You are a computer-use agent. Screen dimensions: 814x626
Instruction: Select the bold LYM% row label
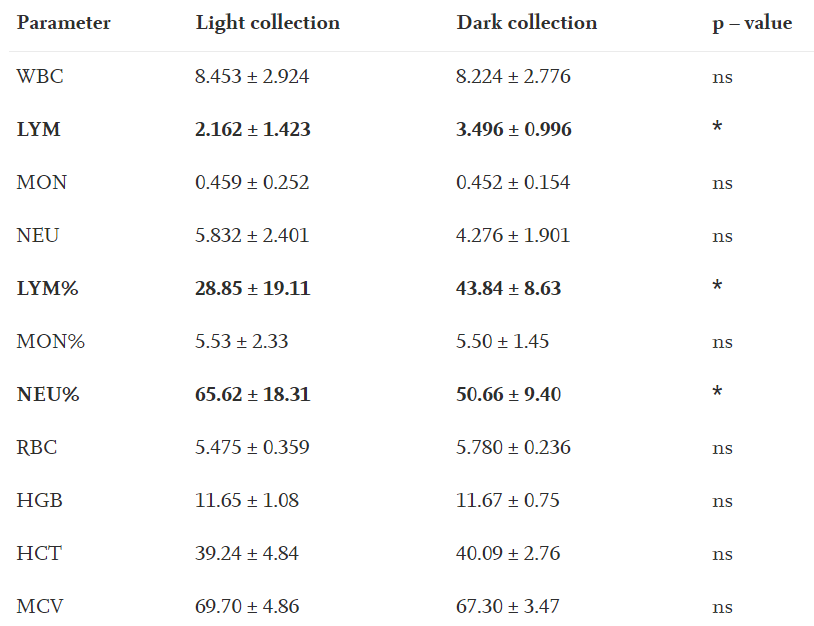(47, 288)
